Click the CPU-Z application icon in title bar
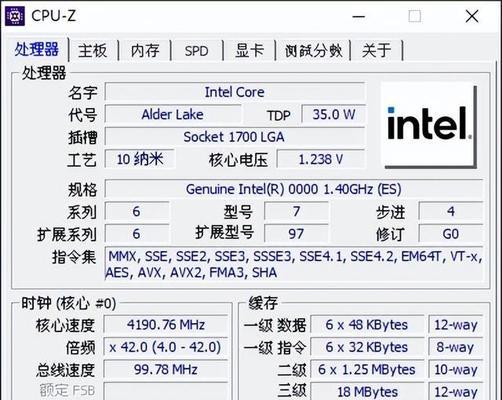The width and height of the screenshot is (502, 400). click(15, 16)
